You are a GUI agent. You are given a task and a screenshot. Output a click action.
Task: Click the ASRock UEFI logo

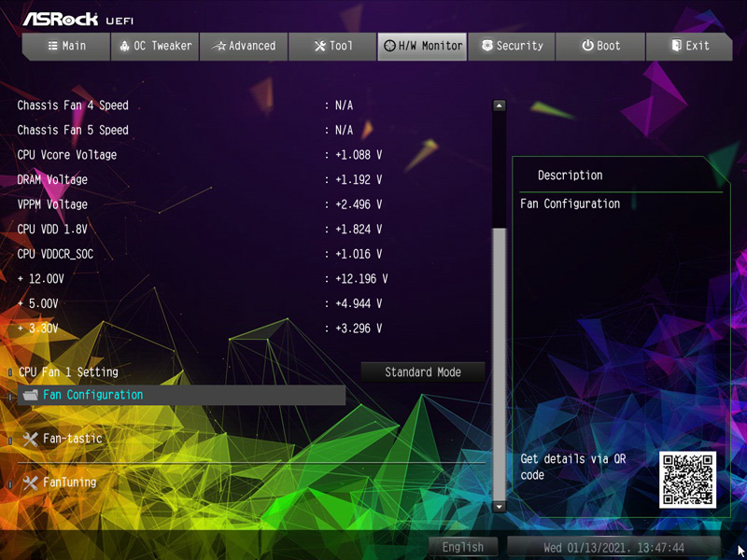[x=78, y=19]
